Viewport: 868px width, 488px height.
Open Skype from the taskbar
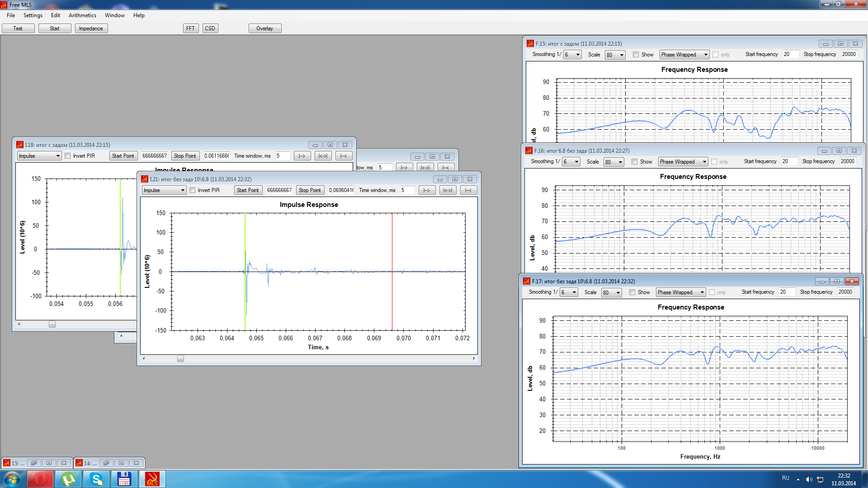pyautogui.click(x=96, y=479)
